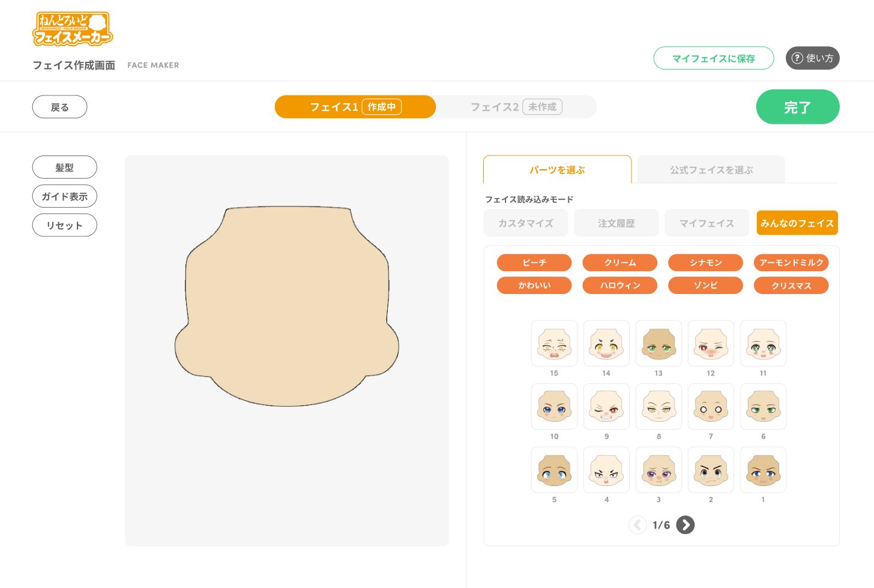Save with マイフェイスに保存

714,58
